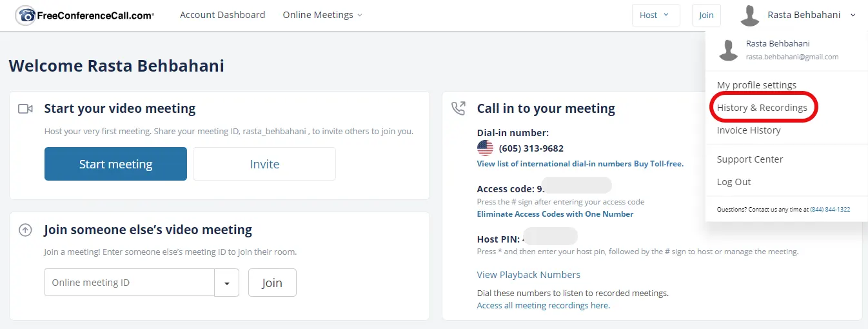
Task: Click the phone call-in icon
Action: [x=459, y=108]
